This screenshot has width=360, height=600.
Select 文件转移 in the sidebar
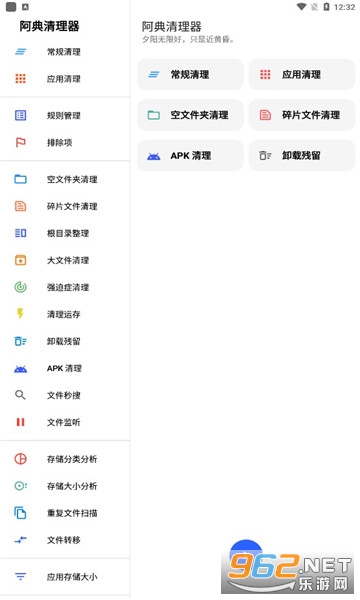coord(65,540)
